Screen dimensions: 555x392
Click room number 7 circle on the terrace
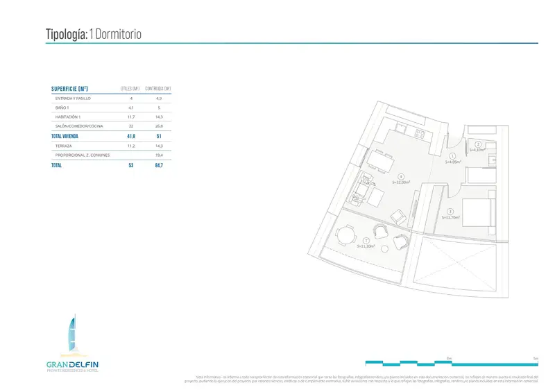[366, 240]
